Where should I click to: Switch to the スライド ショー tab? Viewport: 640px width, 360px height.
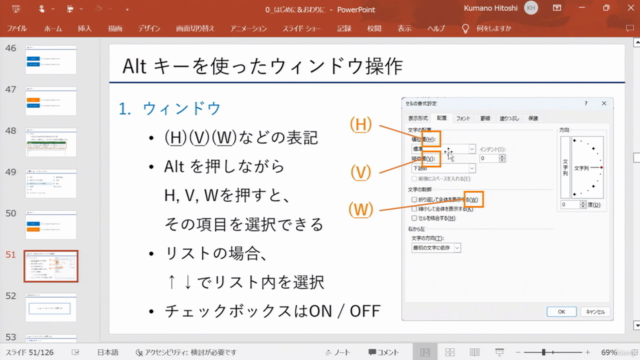coord(302,28)
